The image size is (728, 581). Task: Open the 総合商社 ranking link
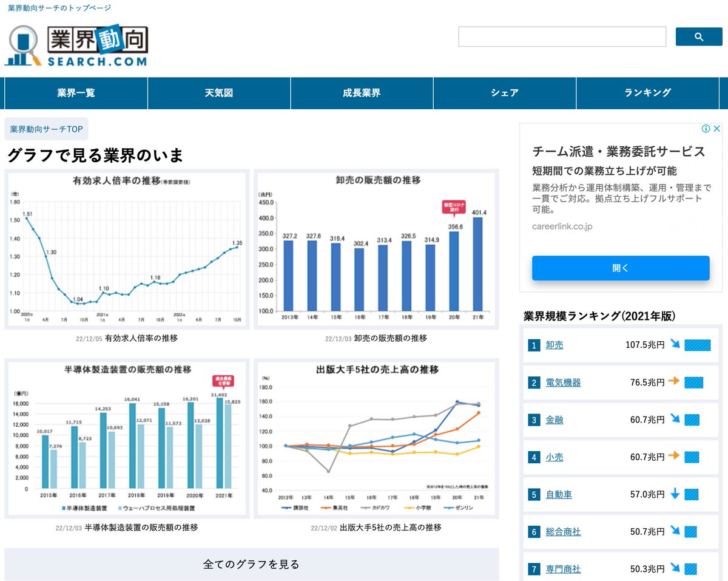click(x=564, y=532)
